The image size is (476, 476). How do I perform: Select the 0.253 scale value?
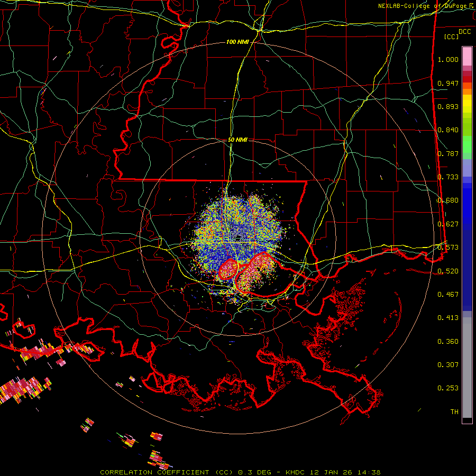click(x=448, y=388)
